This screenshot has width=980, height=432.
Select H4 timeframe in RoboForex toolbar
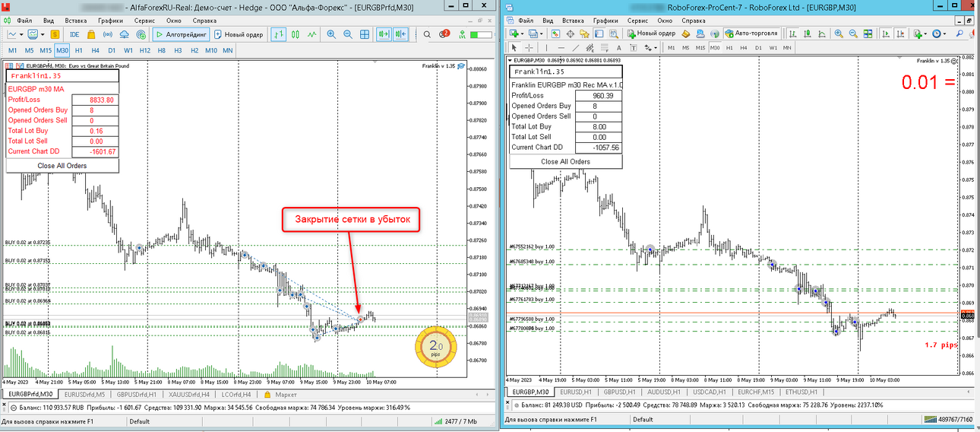click(744, 48)
